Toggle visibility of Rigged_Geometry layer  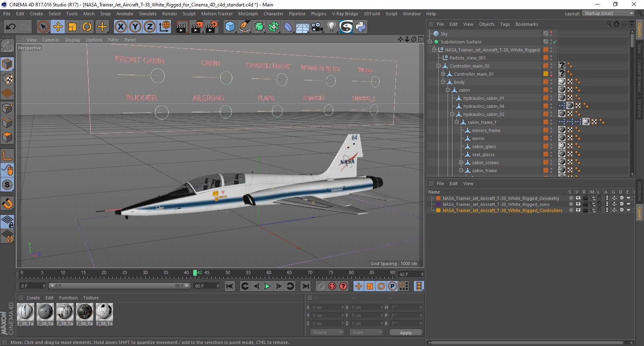coord(578,198)
